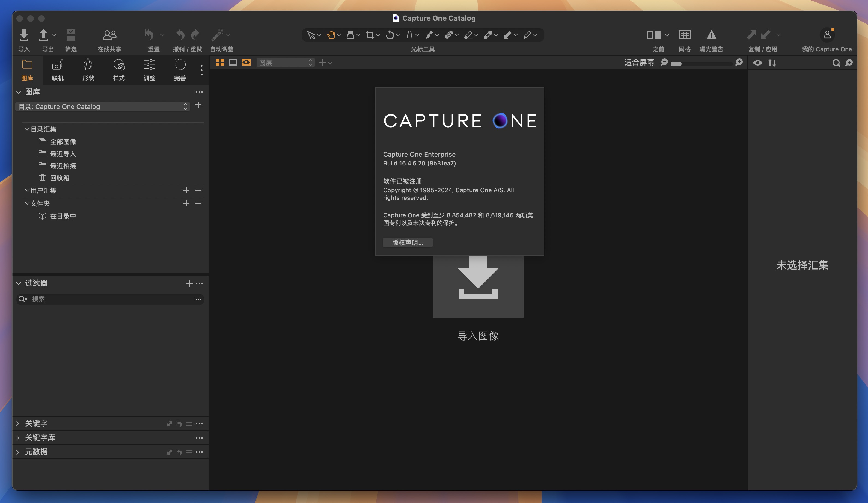Switch to the Style (样式) tab
The image size is (868, 503).
click(119, 70)
